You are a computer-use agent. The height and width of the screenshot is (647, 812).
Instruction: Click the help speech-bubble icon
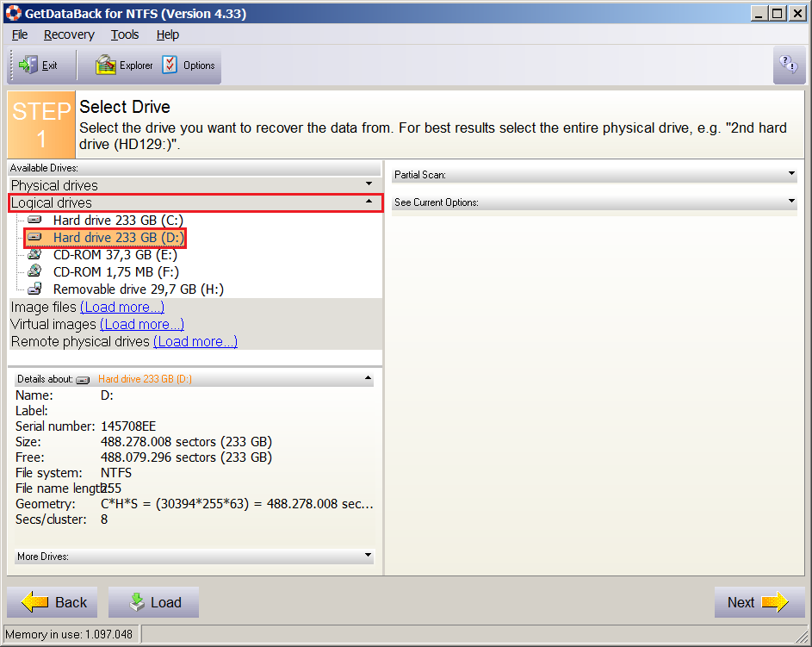pos(789,65)
